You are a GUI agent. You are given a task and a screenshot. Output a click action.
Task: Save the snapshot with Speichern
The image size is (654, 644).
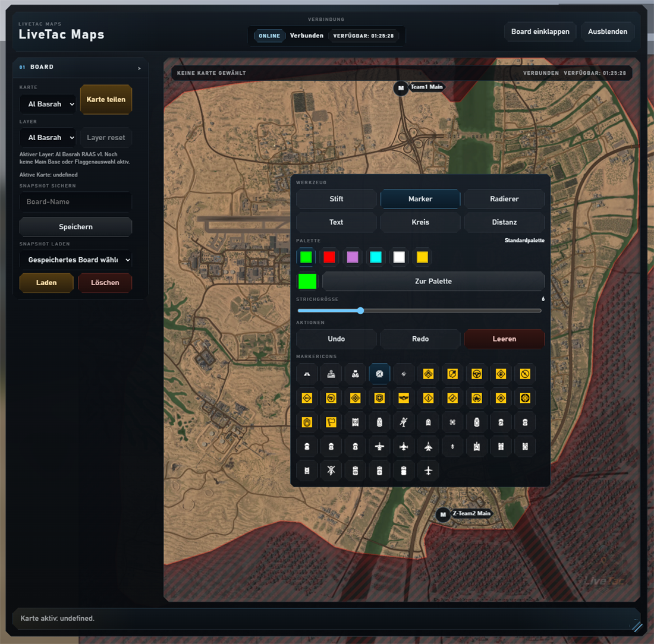pos(76,227)
